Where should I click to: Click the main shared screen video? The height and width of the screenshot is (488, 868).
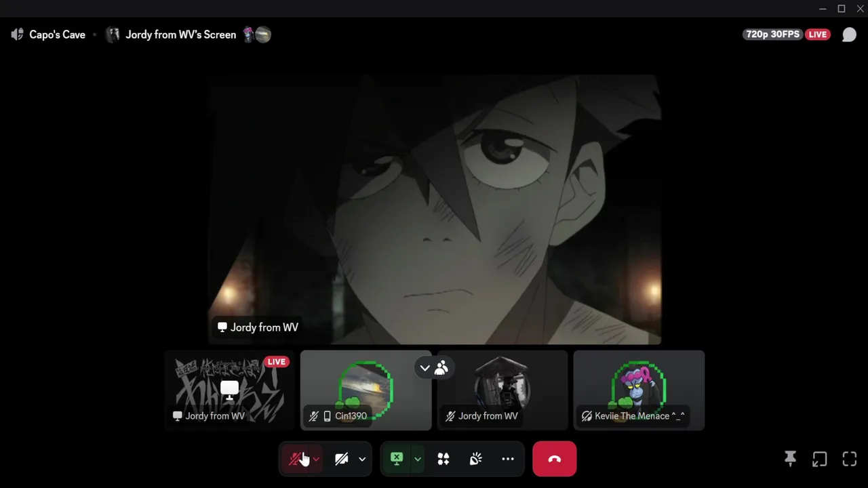[434, 209]
